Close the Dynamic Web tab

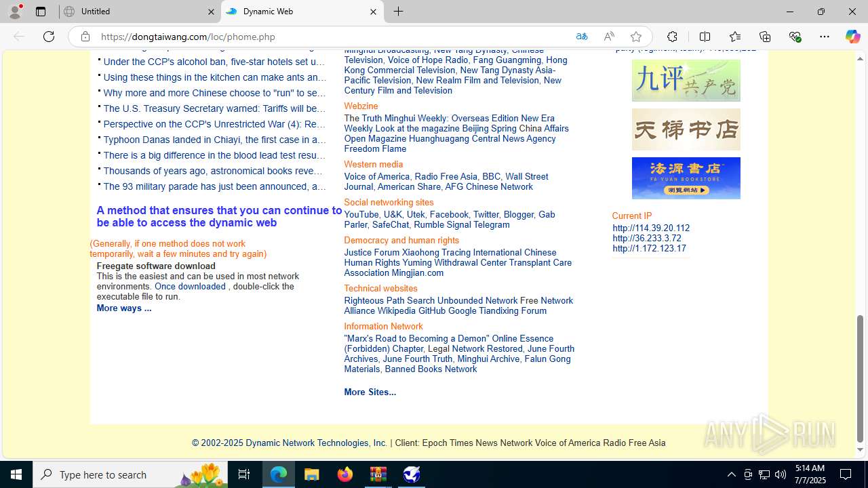(373, 12)
